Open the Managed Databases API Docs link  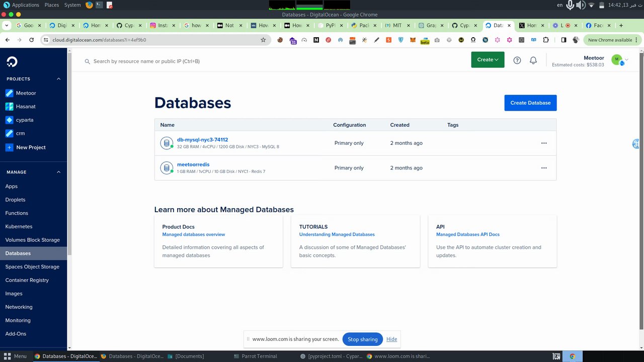pos(468,234)
